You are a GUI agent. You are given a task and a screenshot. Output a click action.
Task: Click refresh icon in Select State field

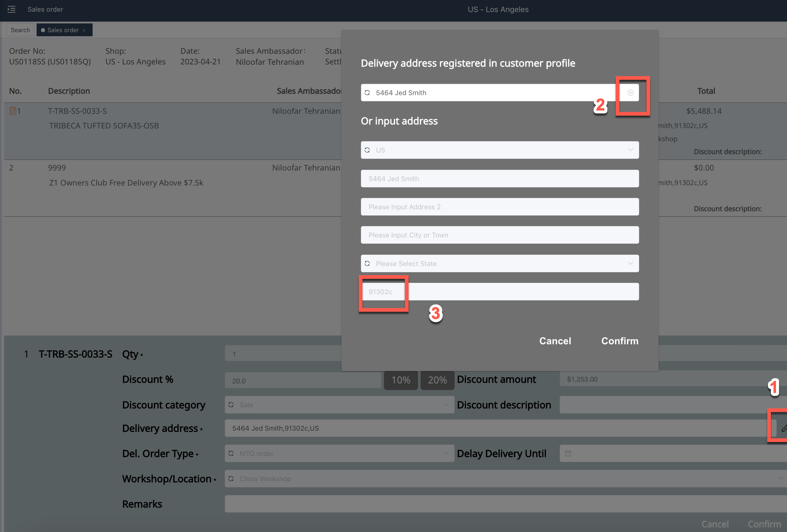pyautogui.click(x=367, y=263)
